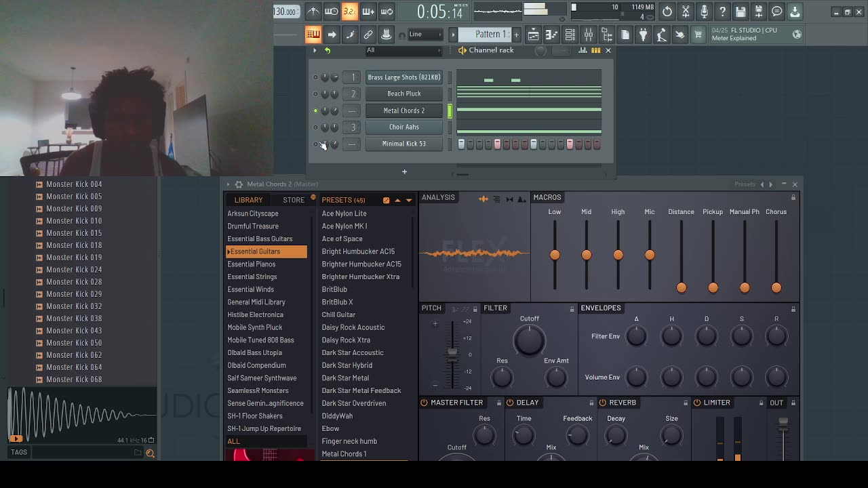Mute the Metal Chords 2 channel
Viewport: 868px width, 488px height.
315,110
